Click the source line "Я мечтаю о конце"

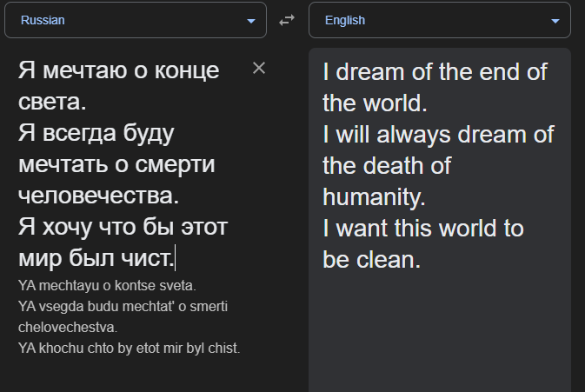[x=118, y=70]
